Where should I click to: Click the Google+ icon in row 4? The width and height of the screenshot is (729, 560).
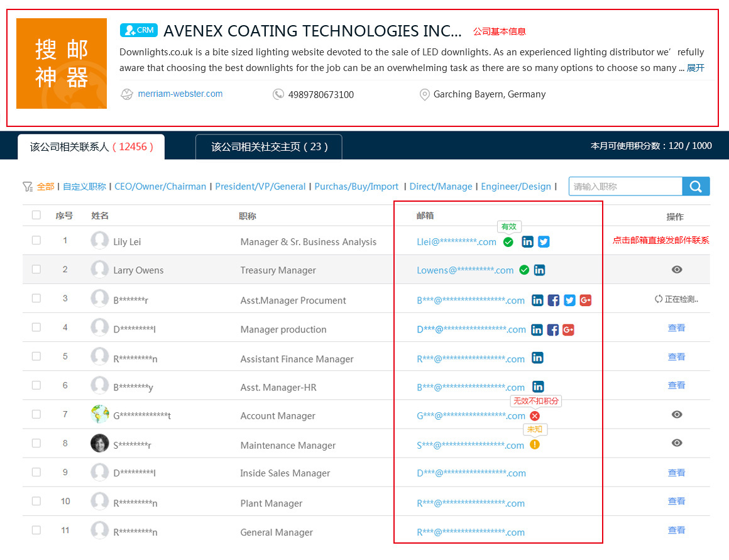(568, 330)
